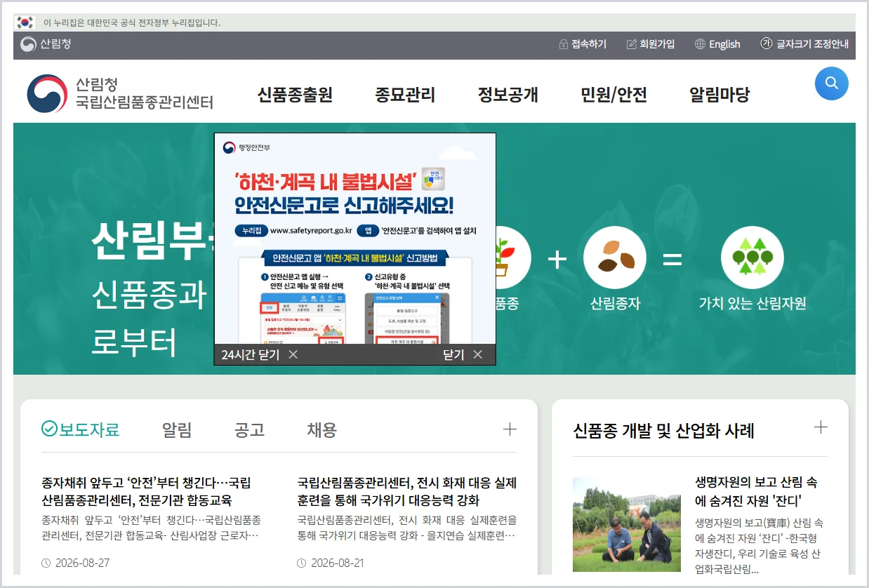Click the lock icon beside 접속하기
The image size is (869, 588).
[x=563, y=44]
